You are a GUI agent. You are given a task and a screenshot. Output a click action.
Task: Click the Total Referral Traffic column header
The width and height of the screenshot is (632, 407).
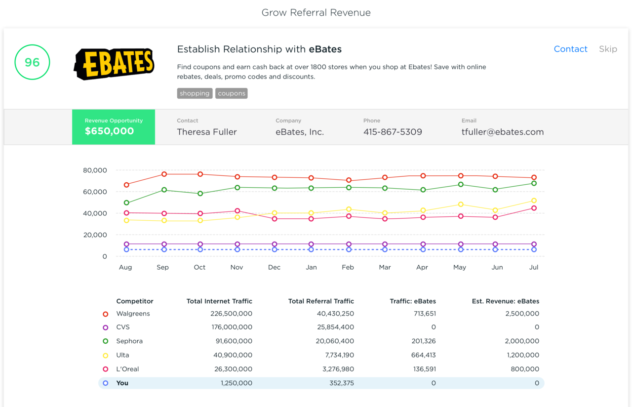coord(321,301)
